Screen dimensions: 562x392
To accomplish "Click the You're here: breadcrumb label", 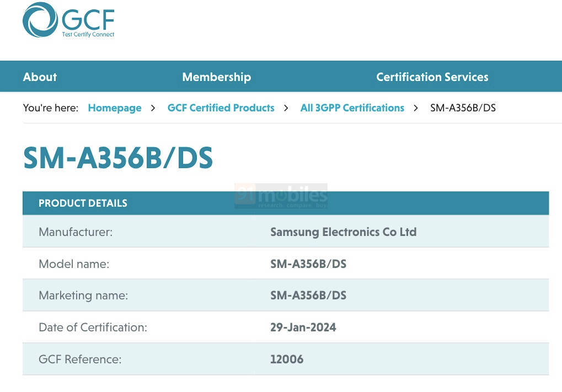I will (x=51, y=108).
